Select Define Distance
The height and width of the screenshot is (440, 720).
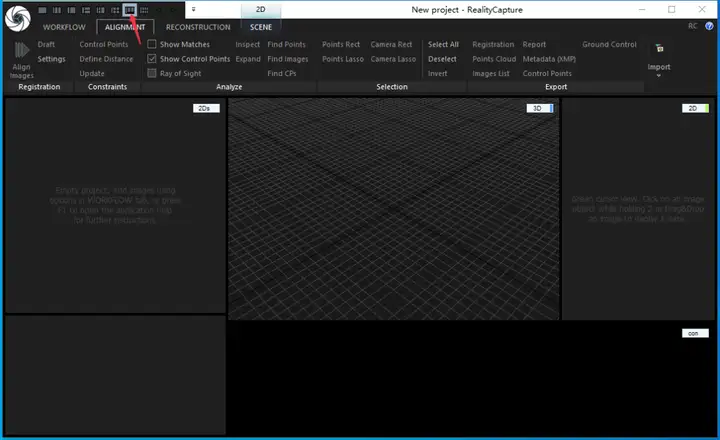click(106, 59)
